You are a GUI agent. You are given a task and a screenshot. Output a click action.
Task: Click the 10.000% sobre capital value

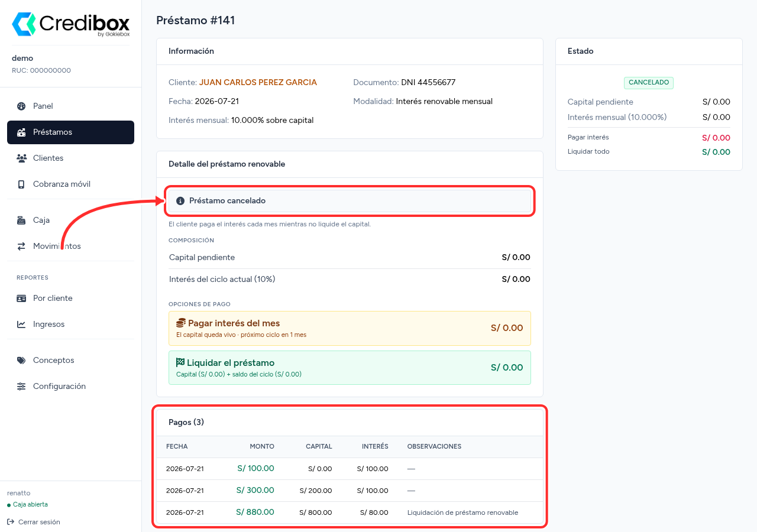[272, 121]
